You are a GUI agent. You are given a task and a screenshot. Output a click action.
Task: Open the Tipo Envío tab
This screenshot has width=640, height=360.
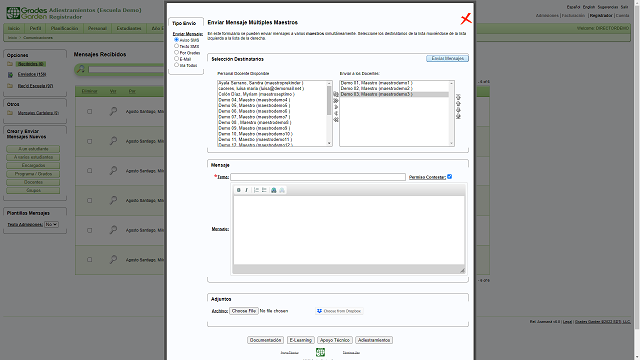click(184, 23)
